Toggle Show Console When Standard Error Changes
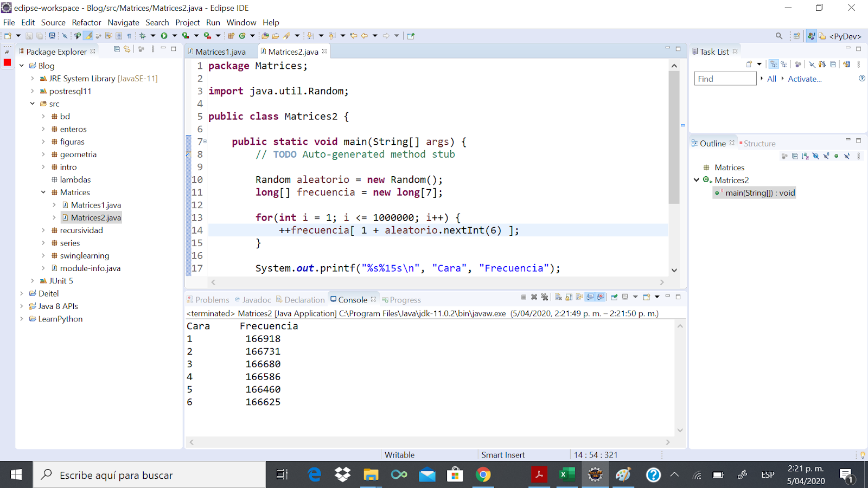Screen dimensions: 868x488 [x=601, y=297]
